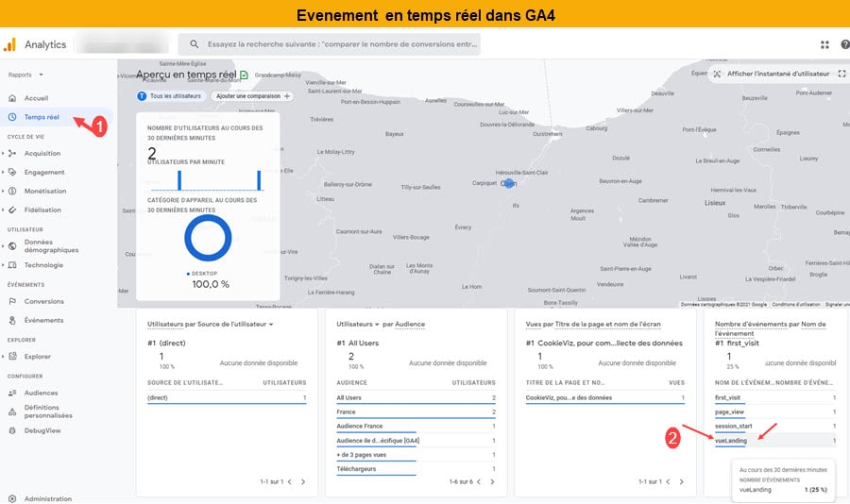
Task: Click the (direct) source row
Action: (227, 397)
